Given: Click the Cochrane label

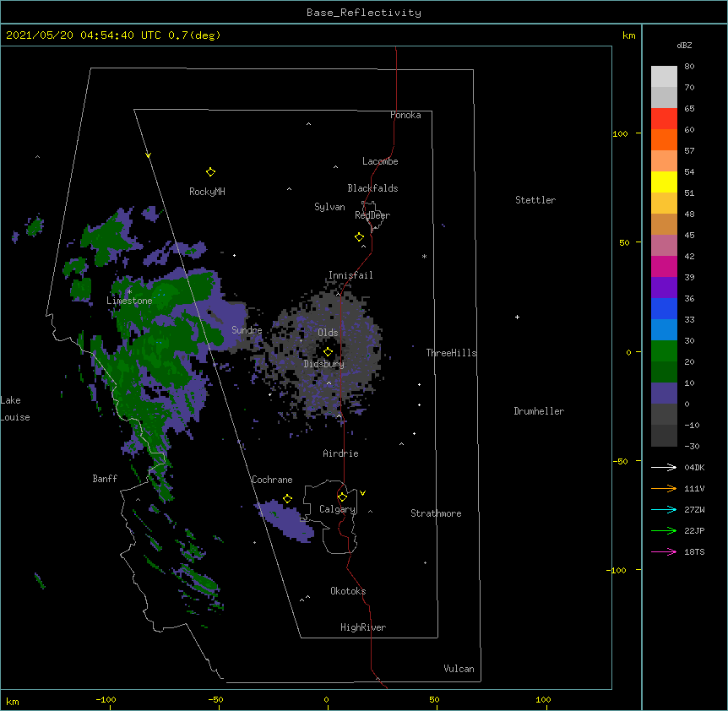Looking at the screenshot, I should (272, 480).
